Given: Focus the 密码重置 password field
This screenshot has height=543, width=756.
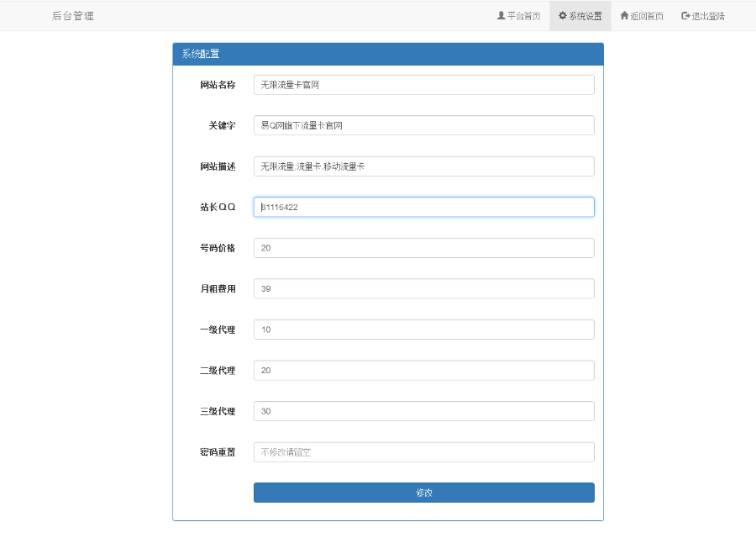Looking at the screenshot, I should (424, 452).
